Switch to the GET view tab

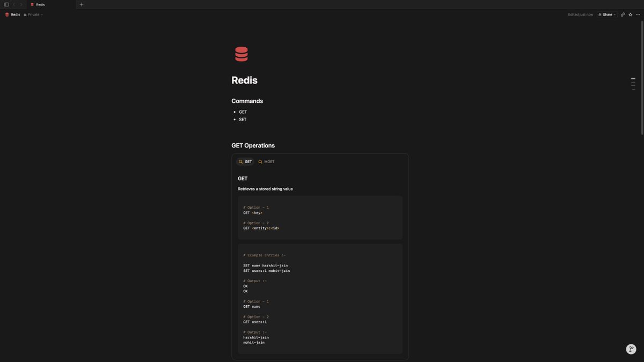[x=245, y=161]
